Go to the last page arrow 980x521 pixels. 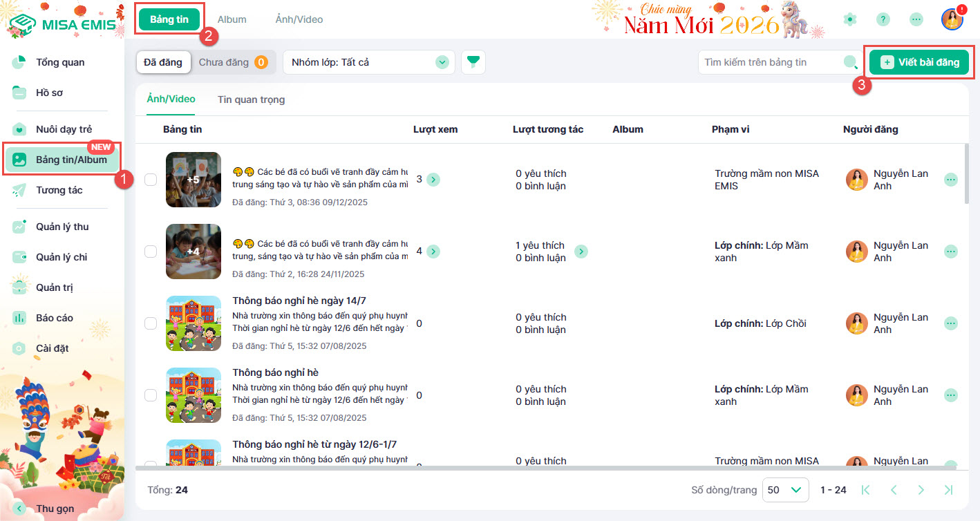(948, 490)
